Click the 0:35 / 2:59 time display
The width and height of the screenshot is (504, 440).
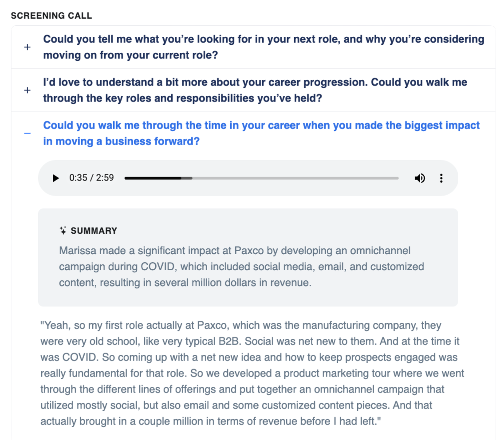[x=91, y=178]
